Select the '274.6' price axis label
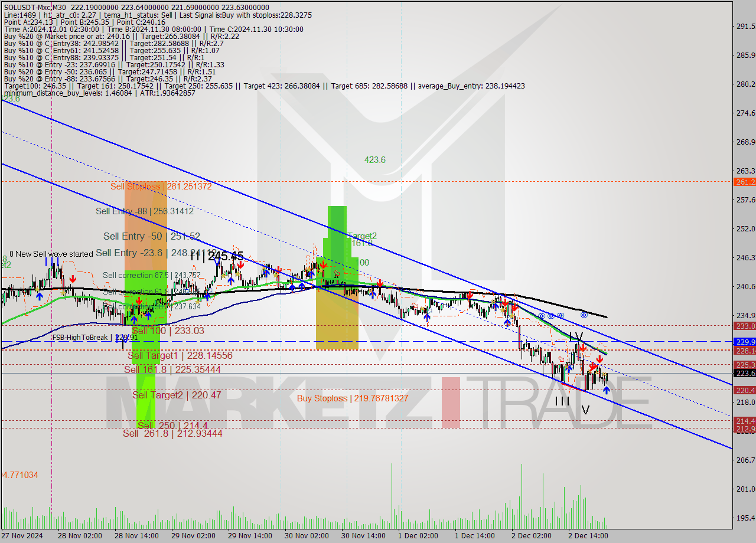Viewport: 756px width, 543px height. point(745,113)
